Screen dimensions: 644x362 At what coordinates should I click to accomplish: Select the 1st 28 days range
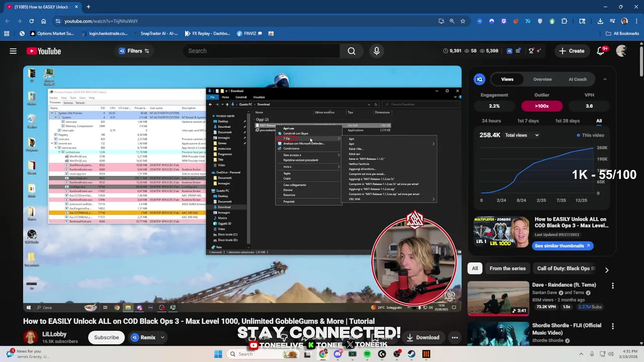pyautogui.click(x=567, y=121)
